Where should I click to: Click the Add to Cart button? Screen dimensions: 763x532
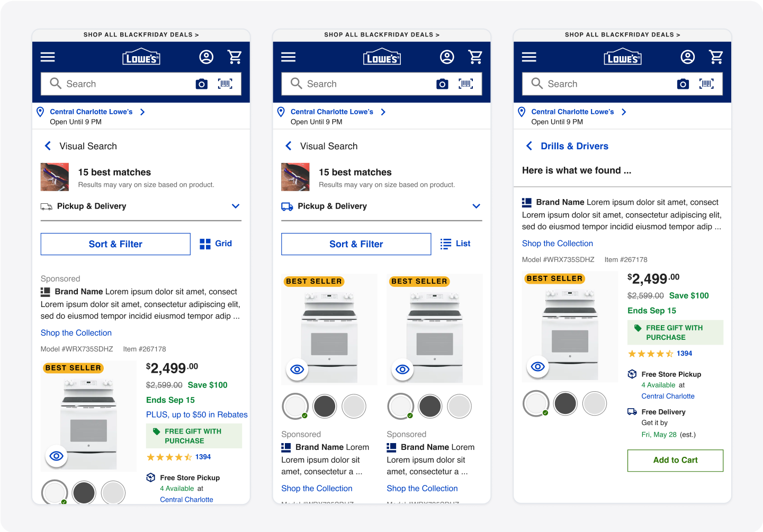tap(675, 461)
